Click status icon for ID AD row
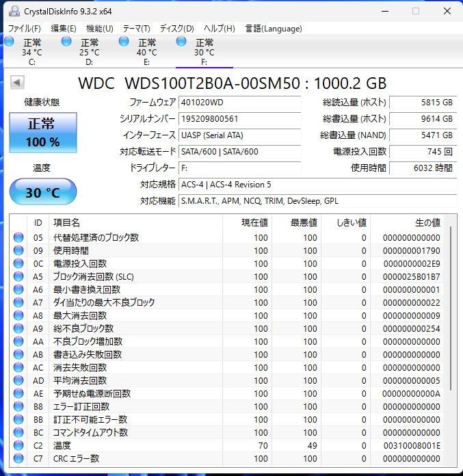 [x=18, y=380]
